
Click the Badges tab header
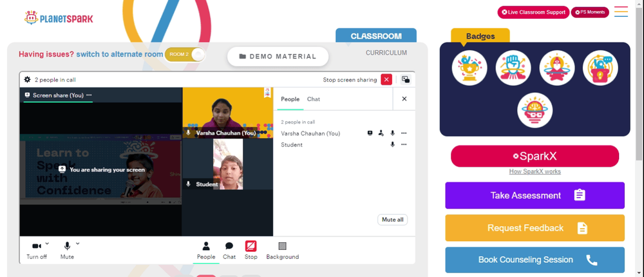click(x=480, y=36)
